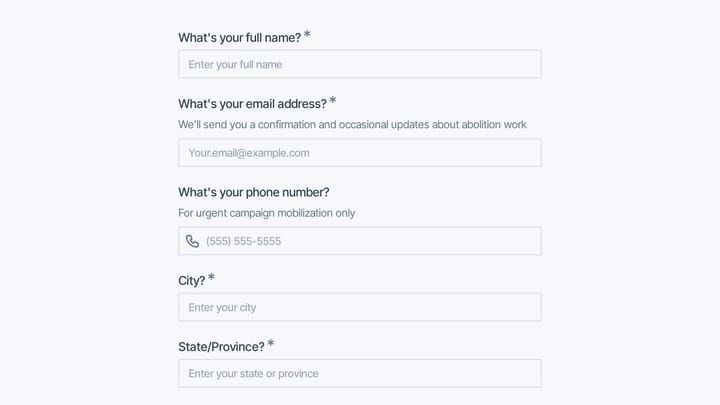The image size is (720, 405).
Task: Activate the City input box
Action: pyautogui.click(x=360, y=307)
